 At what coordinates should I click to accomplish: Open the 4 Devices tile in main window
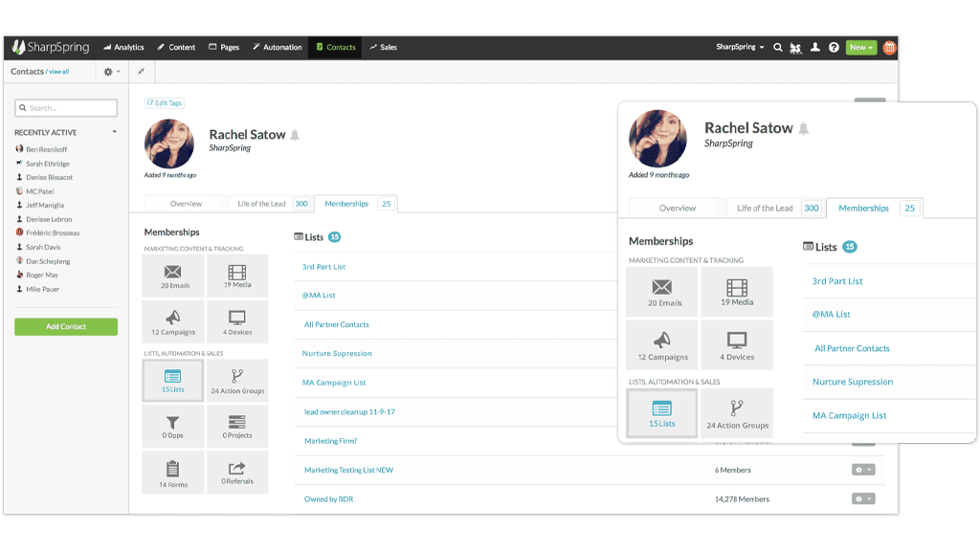point(237,322)
